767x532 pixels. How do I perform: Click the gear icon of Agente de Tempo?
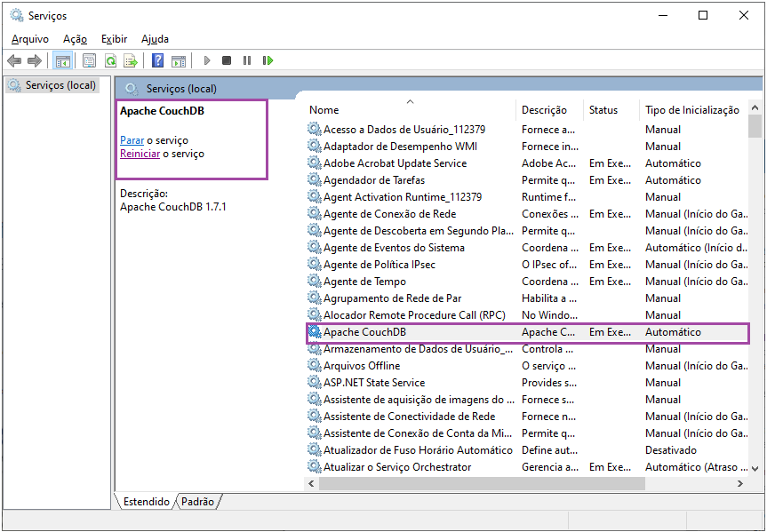point(314,282)
